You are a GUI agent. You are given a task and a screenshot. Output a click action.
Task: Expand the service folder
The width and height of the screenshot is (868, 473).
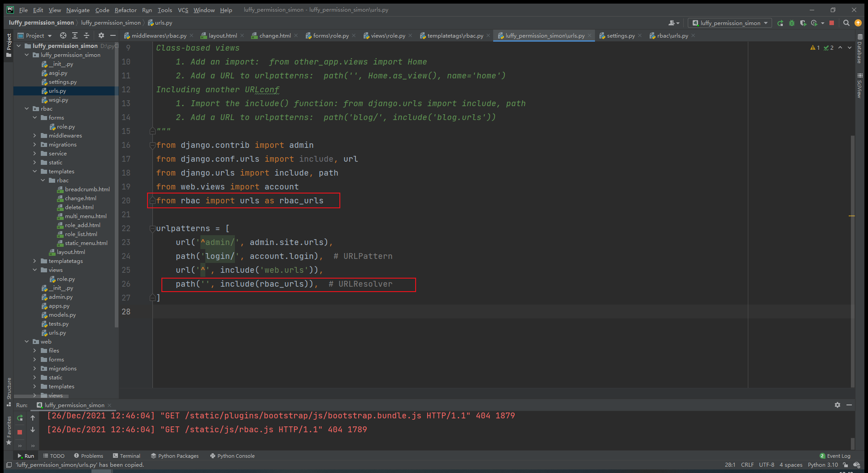pos(35,154)
